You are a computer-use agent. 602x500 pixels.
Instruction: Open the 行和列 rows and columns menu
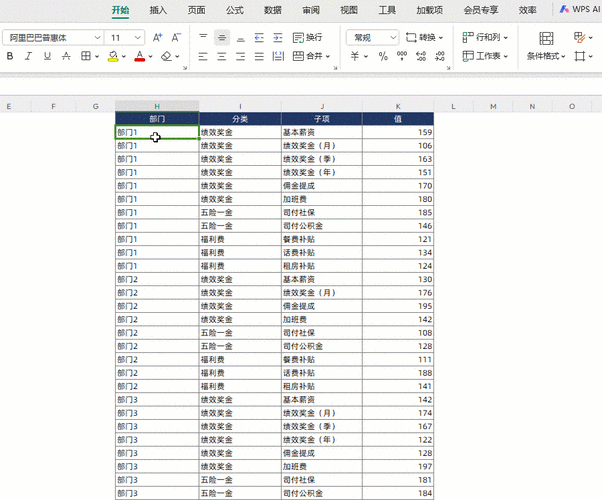[x=485, y=37]
